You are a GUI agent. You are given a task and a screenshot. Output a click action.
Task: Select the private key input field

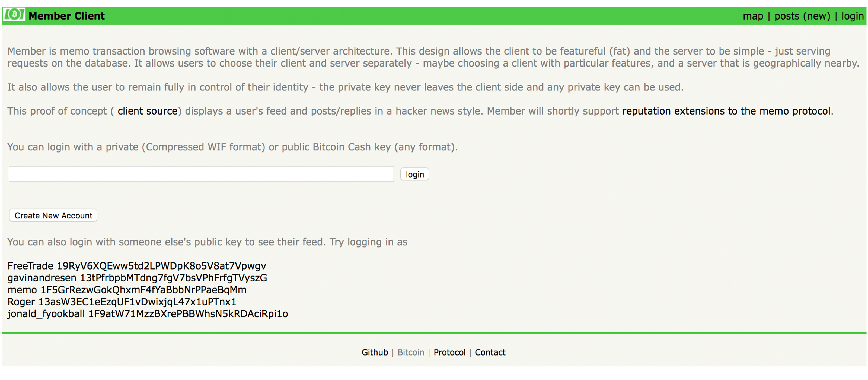(201, 173)
